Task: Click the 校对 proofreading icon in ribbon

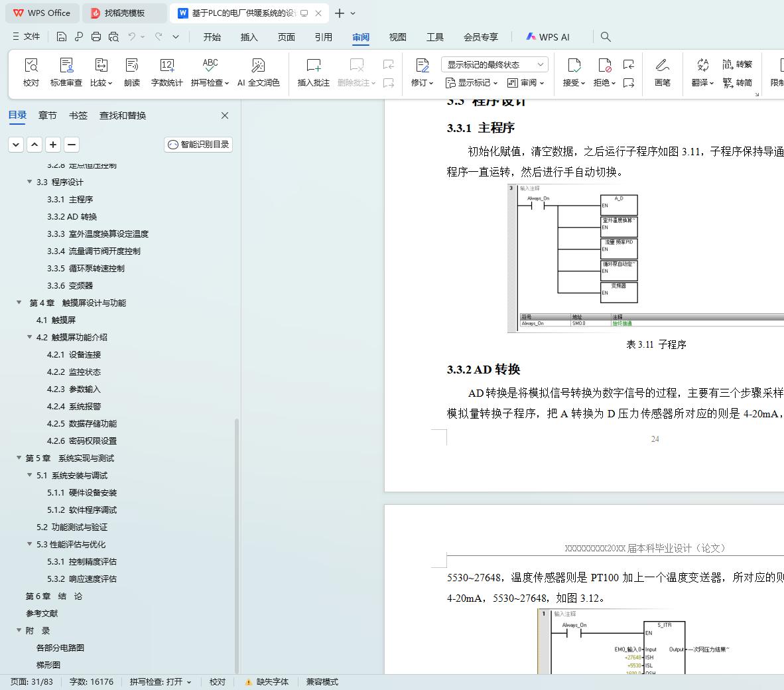Action: tap(31, 72)
